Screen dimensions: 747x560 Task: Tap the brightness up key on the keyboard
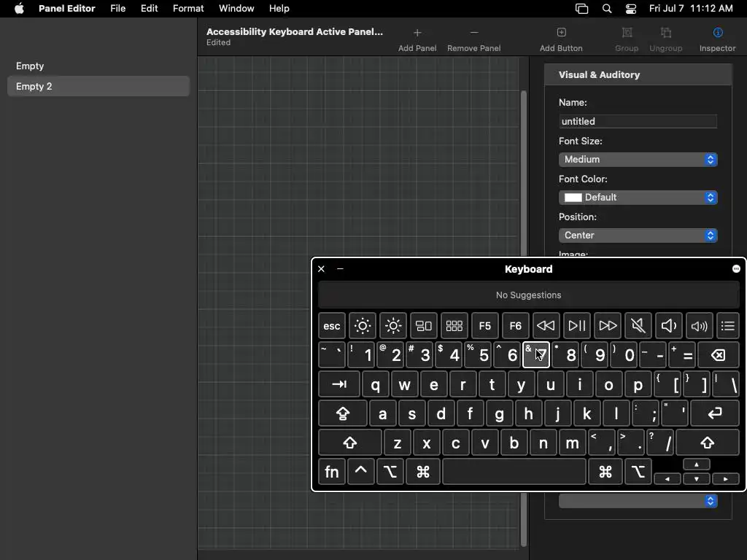[393, 326]
